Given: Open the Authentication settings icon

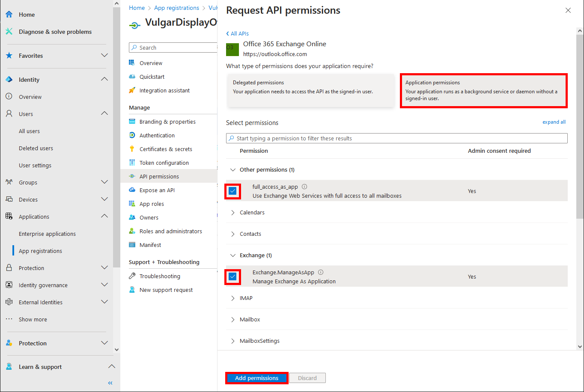Looking at the screenshot, I should (132, 135).
